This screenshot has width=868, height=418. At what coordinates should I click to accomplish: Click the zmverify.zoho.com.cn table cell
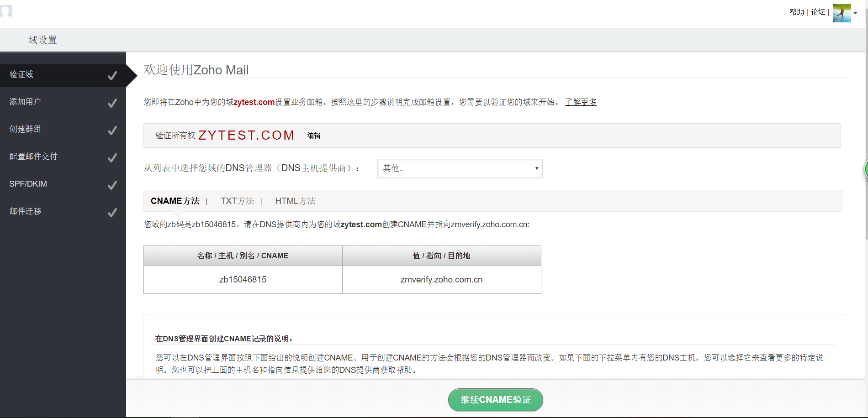pyautogui.click(x=442, y=280)
